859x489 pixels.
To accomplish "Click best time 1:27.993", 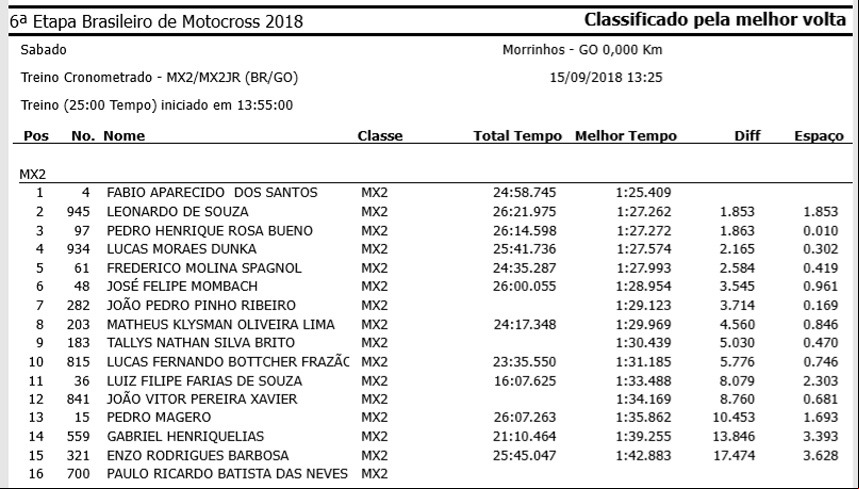I will point(643,268).
